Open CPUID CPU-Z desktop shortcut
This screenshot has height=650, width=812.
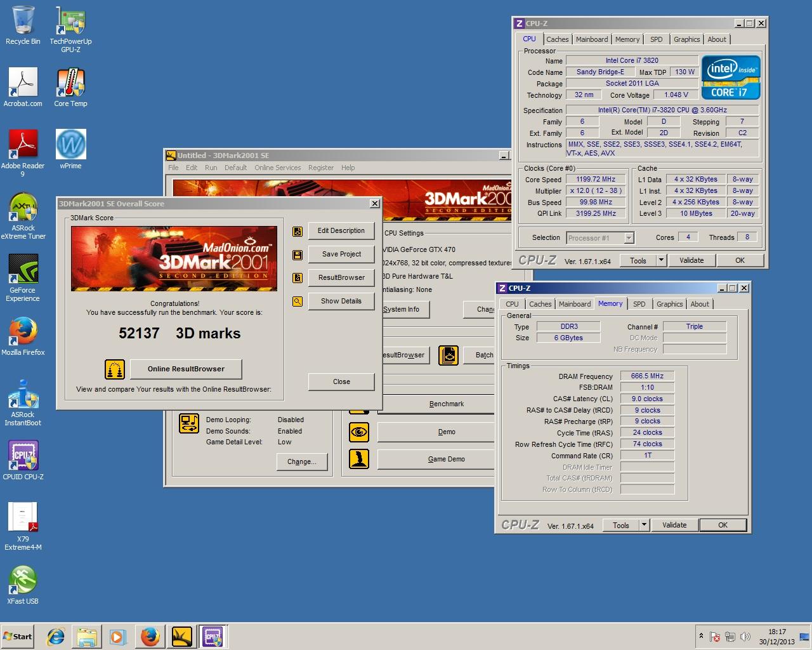click(23, 460)
